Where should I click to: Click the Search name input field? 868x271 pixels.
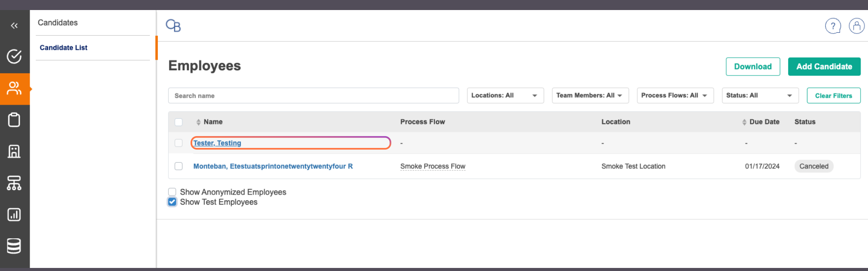point(313,96)
